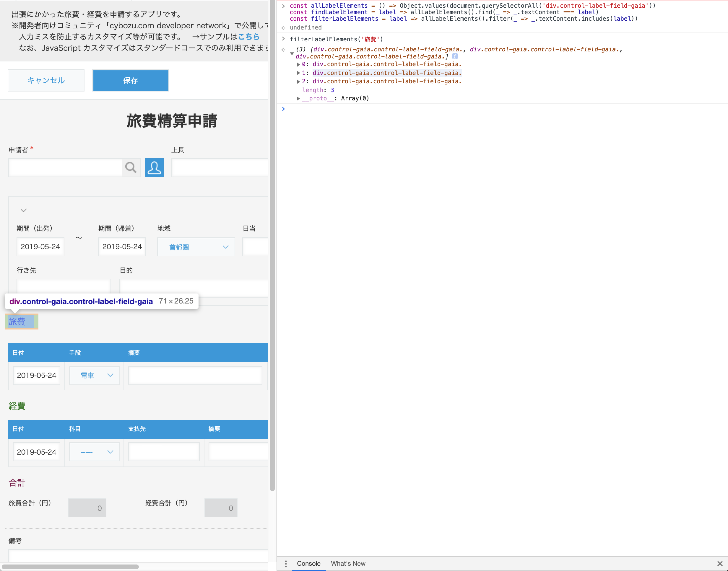Collapse the (3) array result triangle
Screen dimensions: 728x571
(x=292, y=53)
